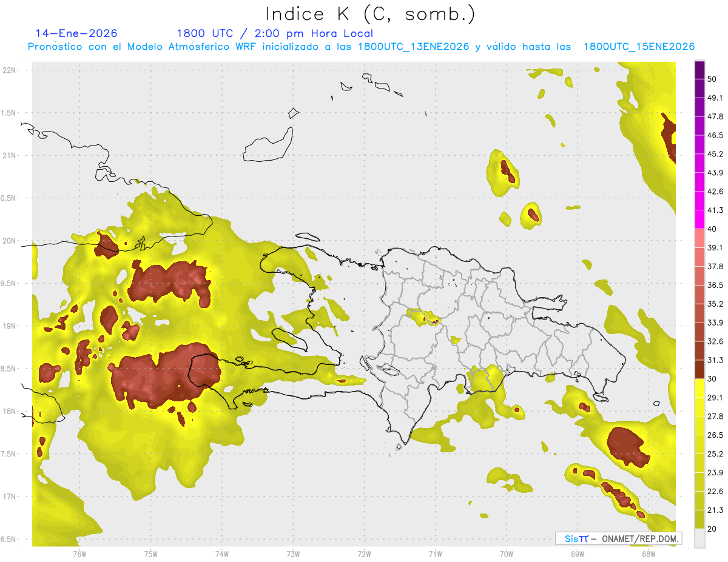Click the '22.6' color scale value

[715, 492]
